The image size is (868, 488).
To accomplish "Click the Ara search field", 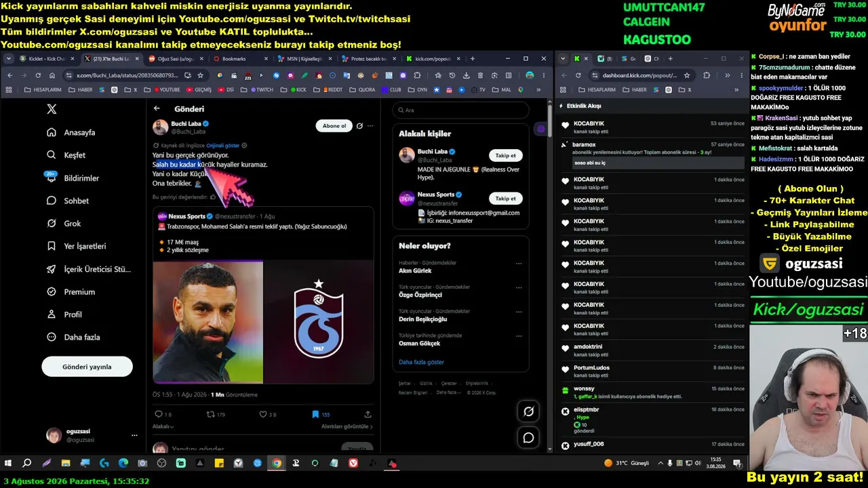I will (460, 110).
